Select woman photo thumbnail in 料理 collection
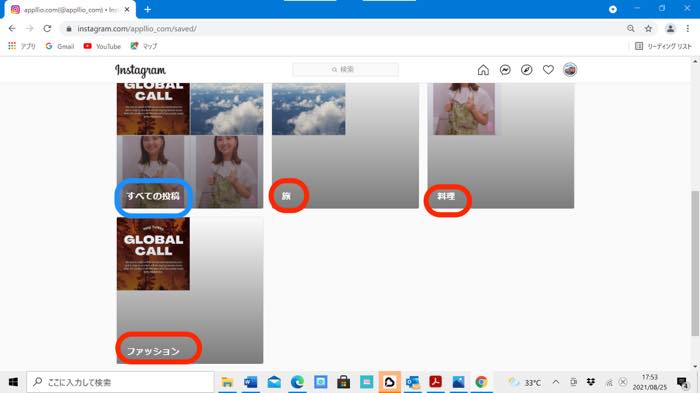Viewport: 700px width, 393px height. coord(464,109)
